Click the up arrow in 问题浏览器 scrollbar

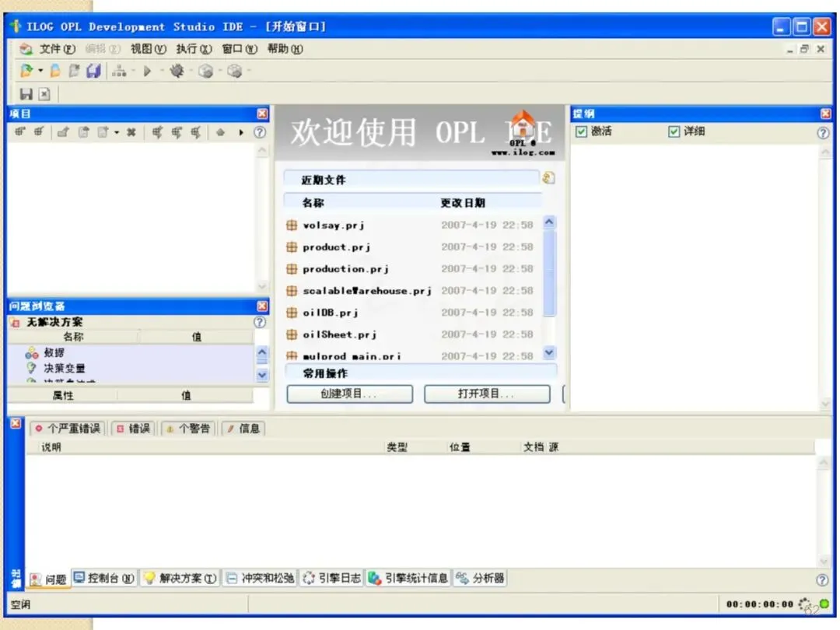click(x=262, y=352)
